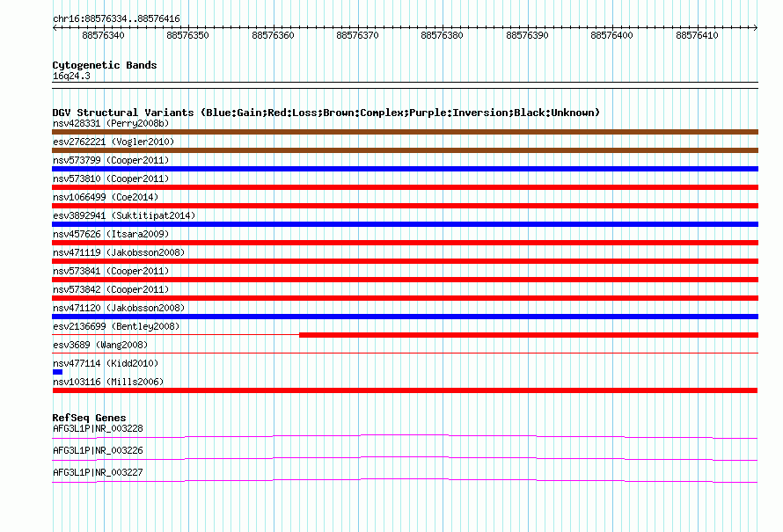Click the blue bar of nsv471120
The image size is (783, 532).
tap(405, 317)
